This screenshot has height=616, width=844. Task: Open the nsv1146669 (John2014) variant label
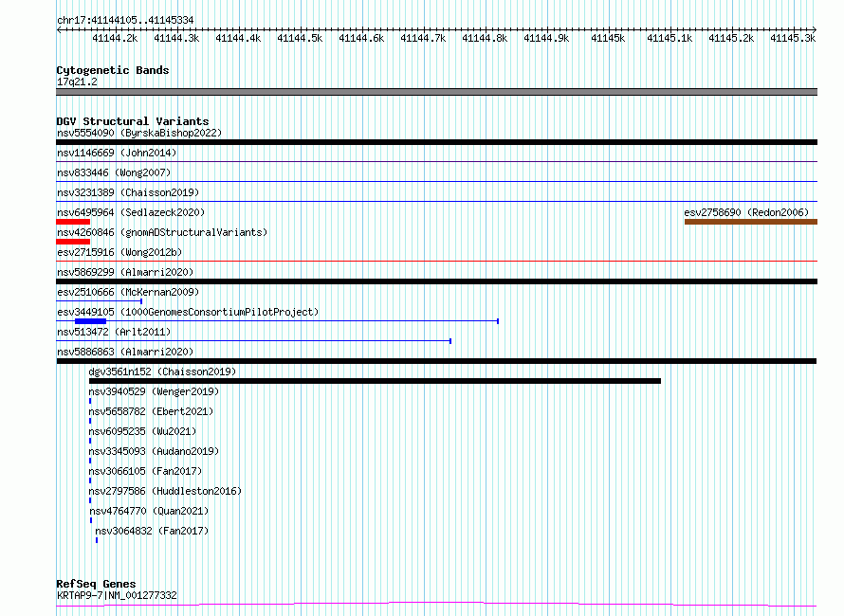click(x=117, y=153)
